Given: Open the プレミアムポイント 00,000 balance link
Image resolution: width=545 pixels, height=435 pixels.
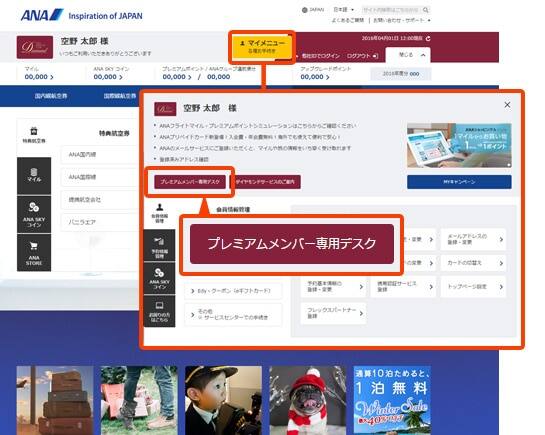Looking at the screenshot, I should [x=177, y=77].
